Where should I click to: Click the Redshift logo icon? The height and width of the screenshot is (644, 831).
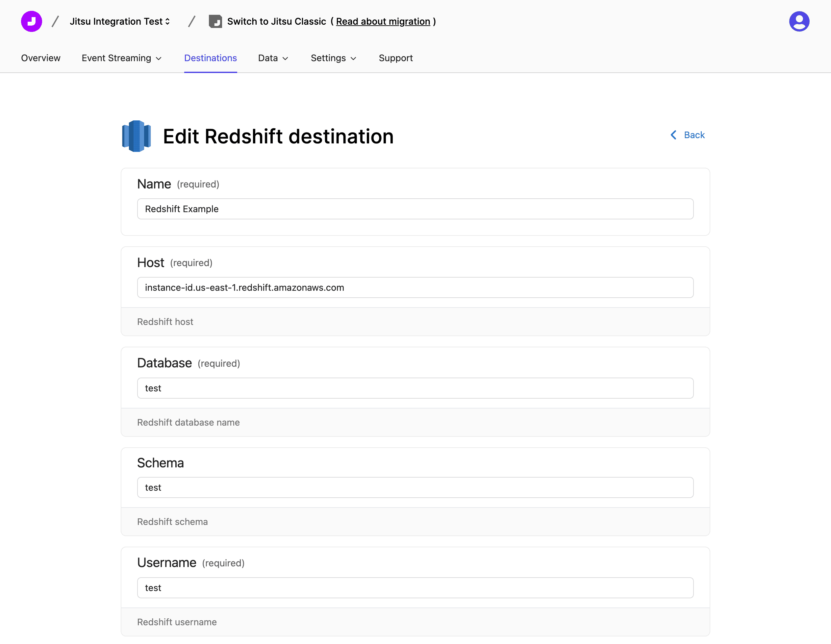tap(136, 136)
